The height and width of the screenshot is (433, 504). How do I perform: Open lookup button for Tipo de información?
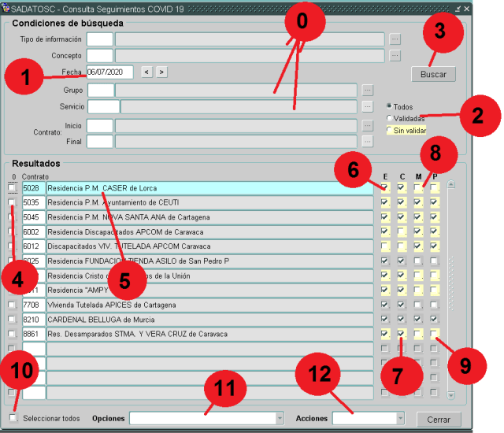(x=395, y=39)
